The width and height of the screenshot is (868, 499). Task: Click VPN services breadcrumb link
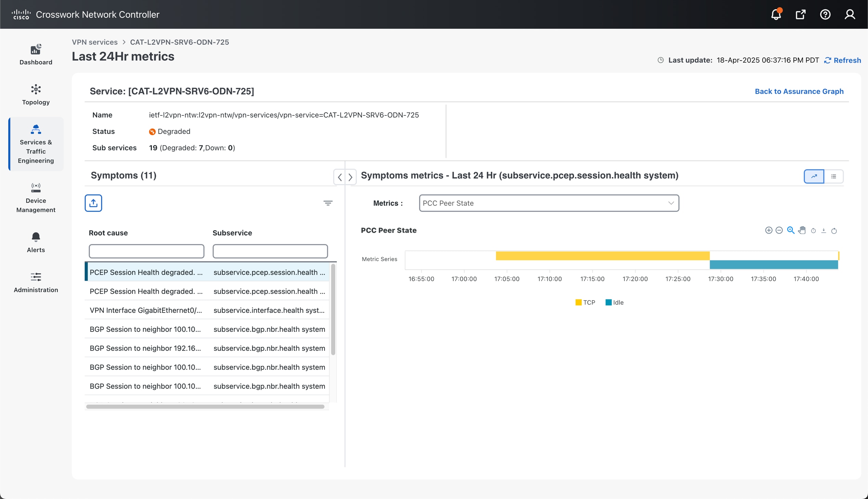click(x=95, y=42)
